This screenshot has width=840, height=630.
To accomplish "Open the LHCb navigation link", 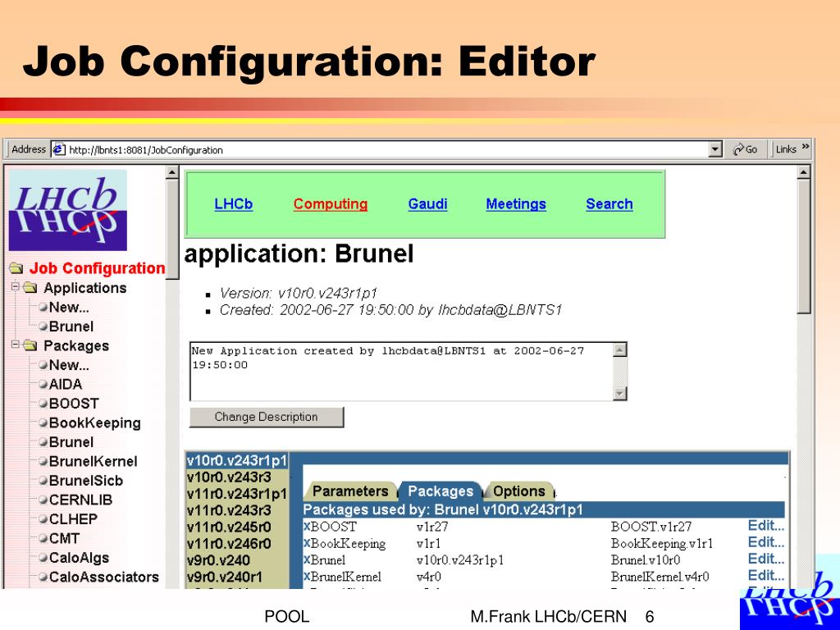I will (234, 204).
